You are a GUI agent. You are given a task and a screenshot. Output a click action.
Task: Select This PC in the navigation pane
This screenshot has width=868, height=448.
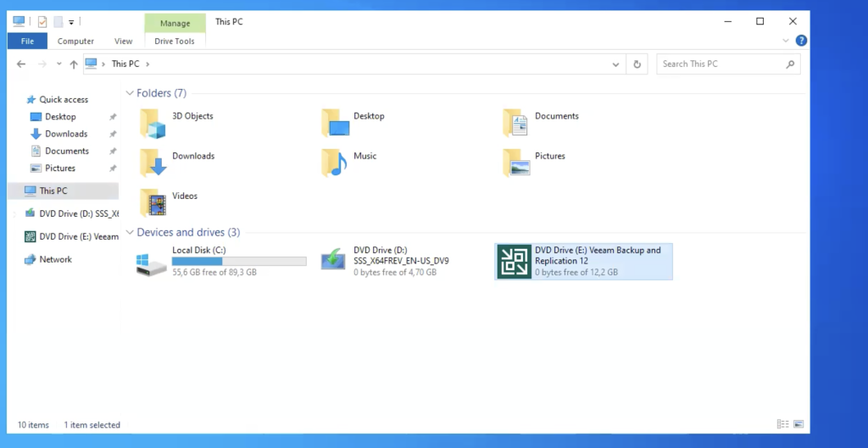[x=63, y=191]
